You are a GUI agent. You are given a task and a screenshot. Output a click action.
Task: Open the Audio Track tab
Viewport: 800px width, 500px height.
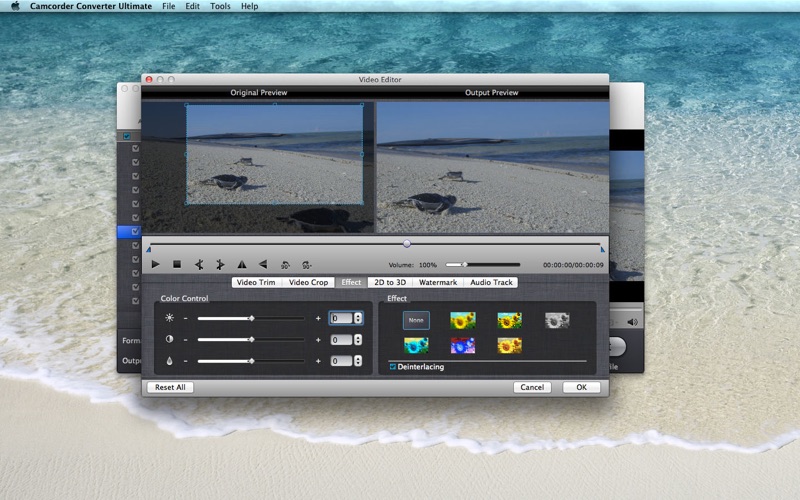491,282
